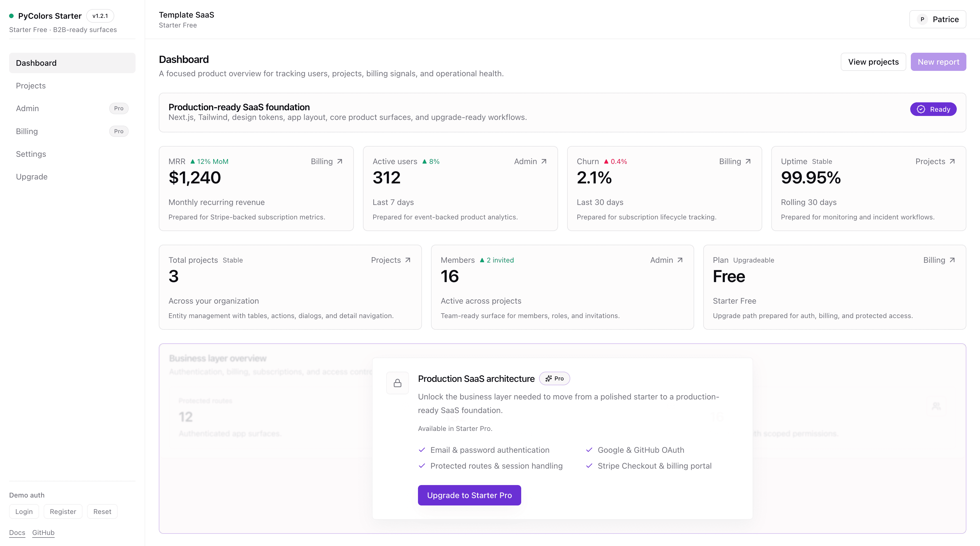Click the 'Template SaaS' header title
The height and width of the screenshot is (546, 980).
coord(186,15)
